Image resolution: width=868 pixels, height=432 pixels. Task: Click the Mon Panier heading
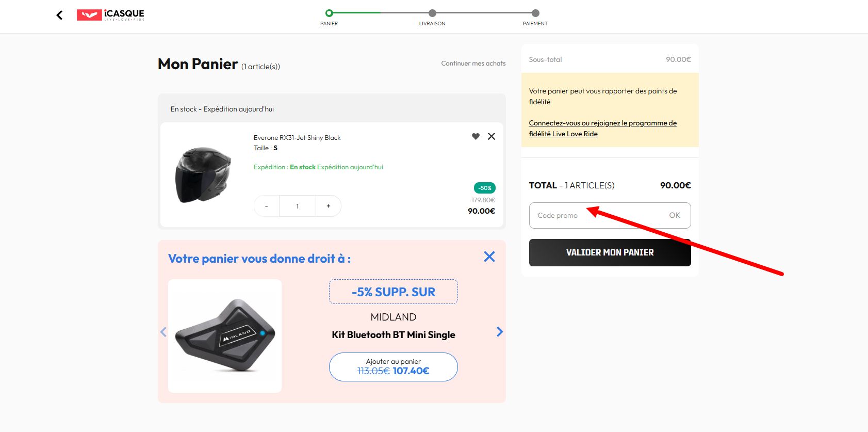coord(198,64)
